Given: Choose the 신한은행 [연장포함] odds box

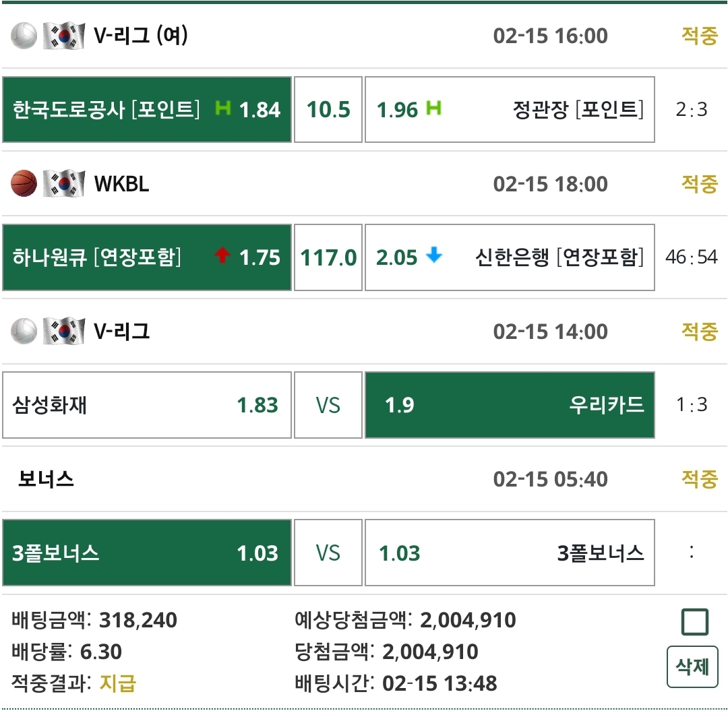Looking at the screenshot, I should [x=510, y=257].
